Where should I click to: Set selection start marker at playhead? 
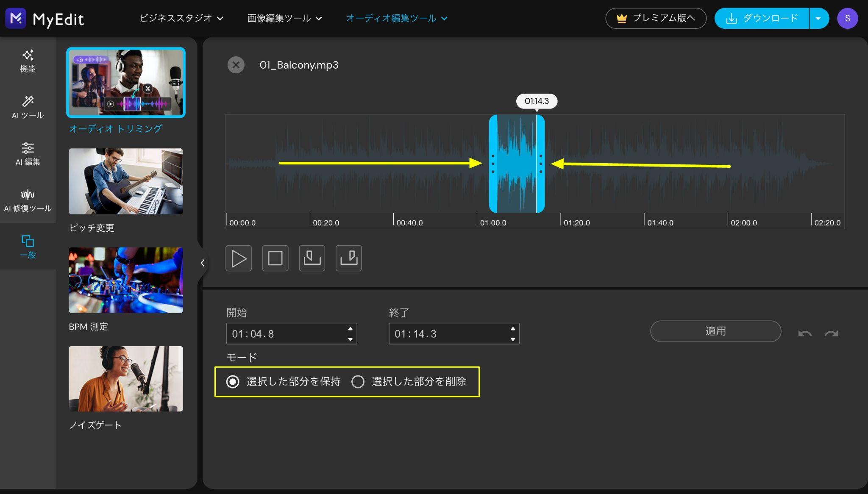click(x=312, y=258)
